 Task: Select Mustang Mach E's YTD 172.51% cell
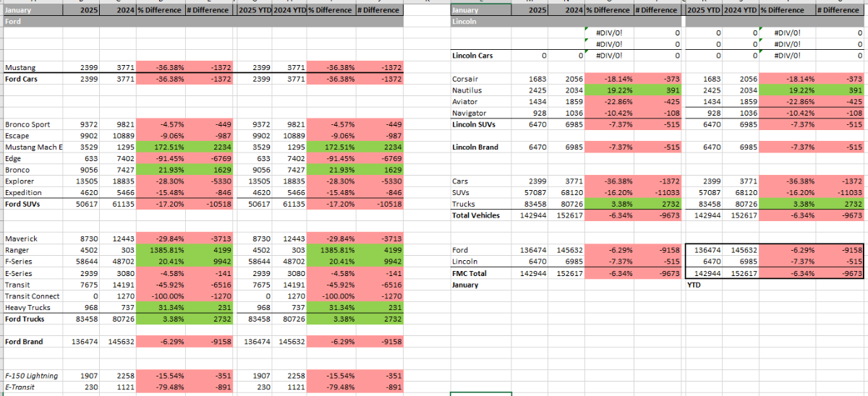330,147
